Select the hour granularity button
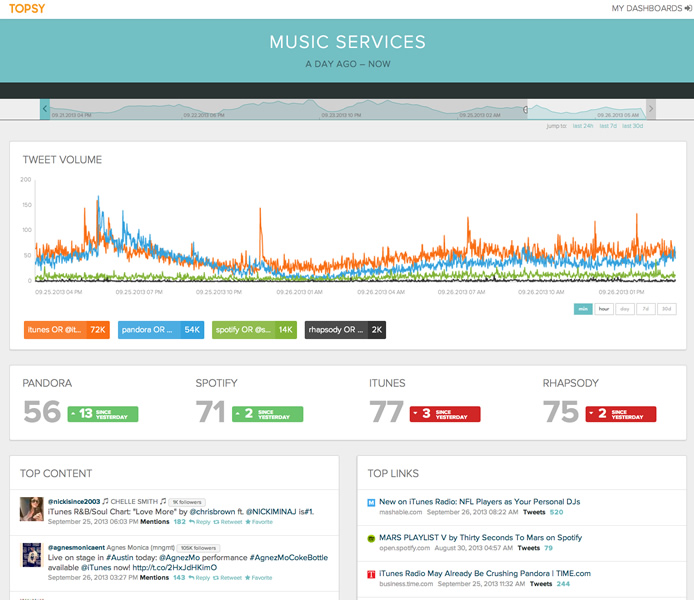This screenshot has width=694, height=600. click(x=604, y=309)
